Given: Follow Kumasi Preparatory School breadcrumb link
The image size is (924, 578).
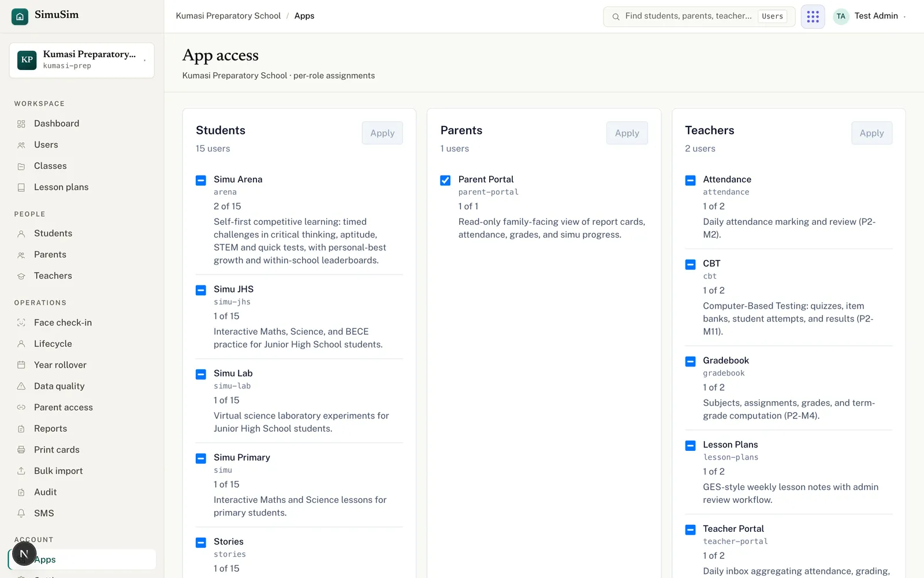Looking at the screenshot, I should pyautogui.click(x=228, y=16).
